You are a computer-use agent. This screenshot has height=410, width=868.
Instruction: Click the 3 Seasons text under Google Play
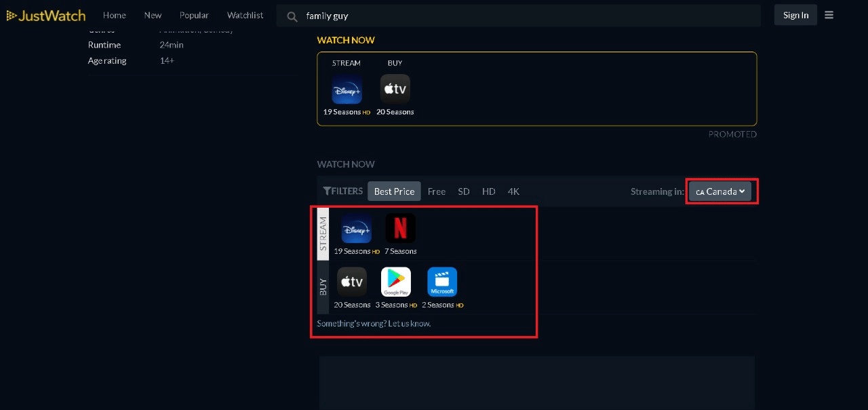(392, 305)
